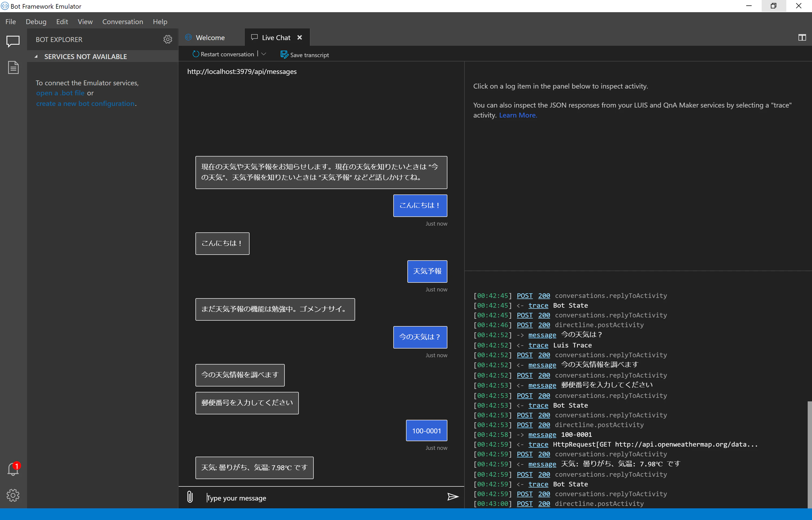Open the Bot Explorer chat sidebar icon
The width and height of the screenshot is (812, 520).
click(x=13, y=41)
